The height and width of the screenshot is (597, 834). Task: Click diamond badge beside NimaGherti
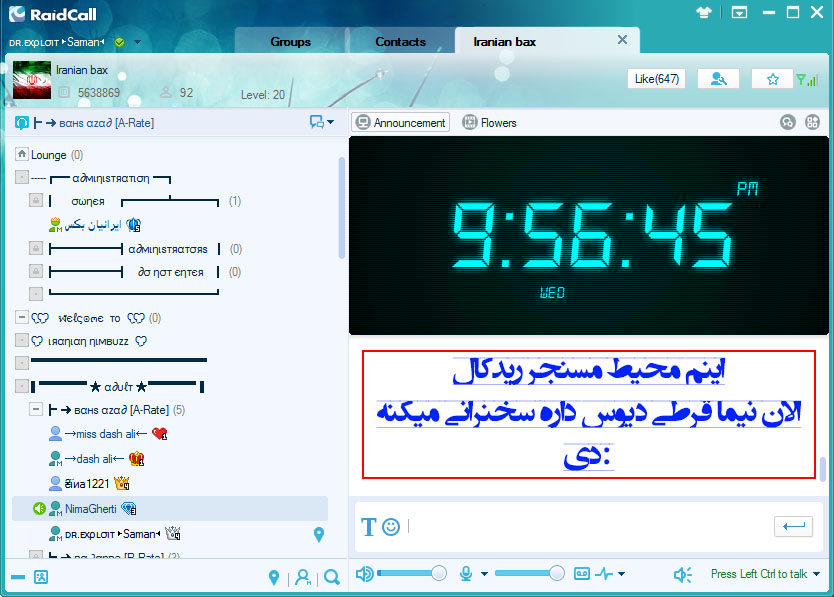tap(129, 509)
